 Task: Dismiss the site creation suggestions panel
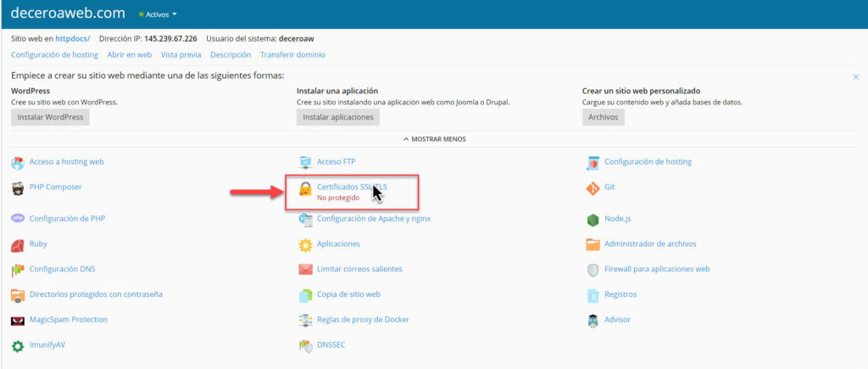[x=856, y=77]
